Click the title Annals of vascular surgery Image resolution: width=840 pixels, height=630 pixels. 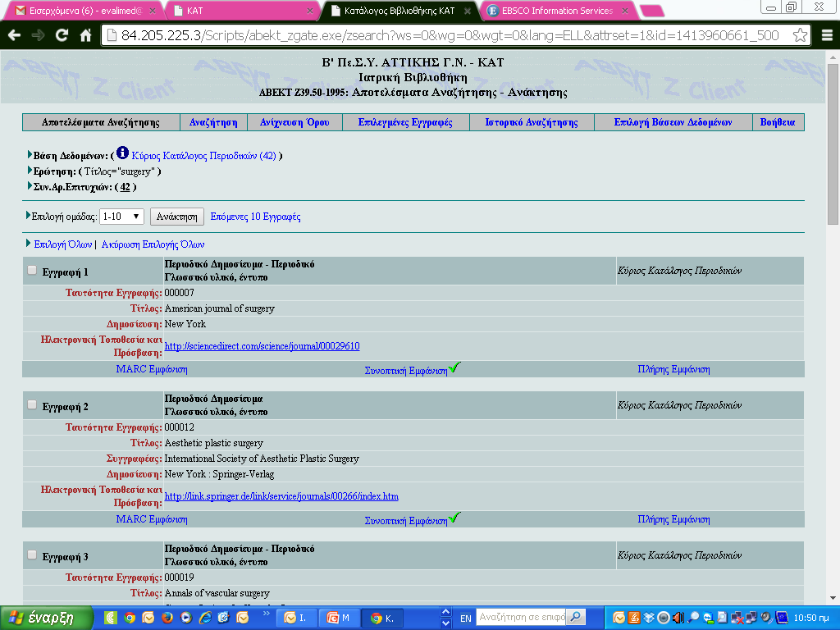[217, 593]
